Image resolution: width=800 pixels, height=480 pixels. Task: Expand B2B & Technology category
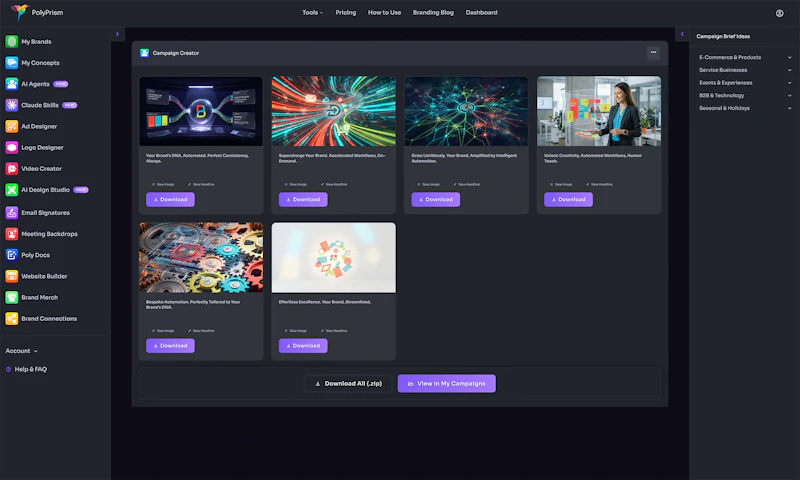coord(745,95)
